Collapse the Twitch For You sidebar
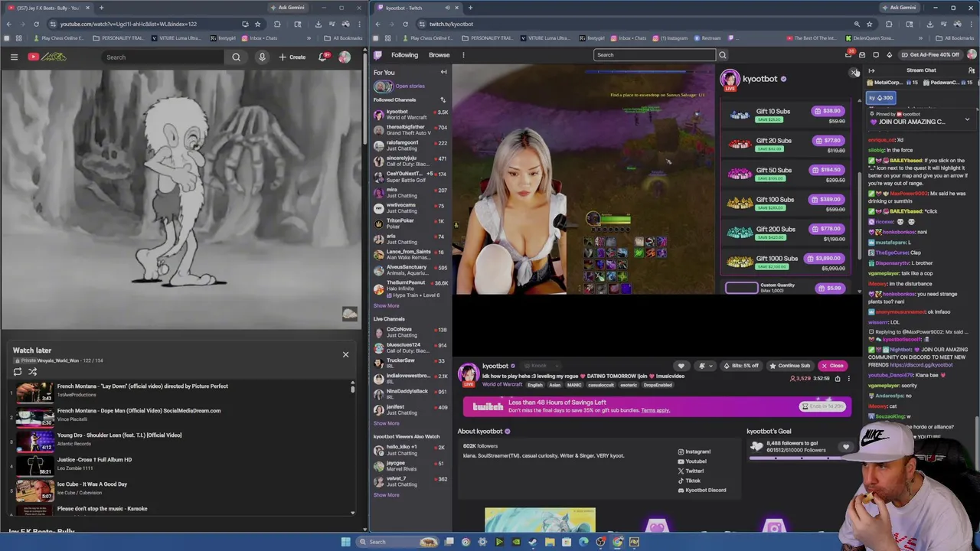Image resolution: width=980 pixels, height=551 pixels. (443, 72)
